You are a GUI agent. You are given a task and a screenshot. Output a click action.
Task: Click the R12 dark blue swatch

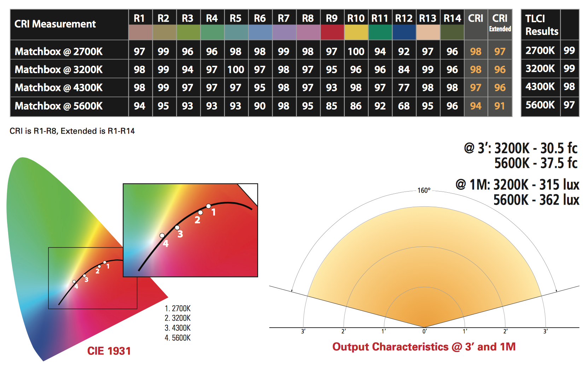pos(404,32)
